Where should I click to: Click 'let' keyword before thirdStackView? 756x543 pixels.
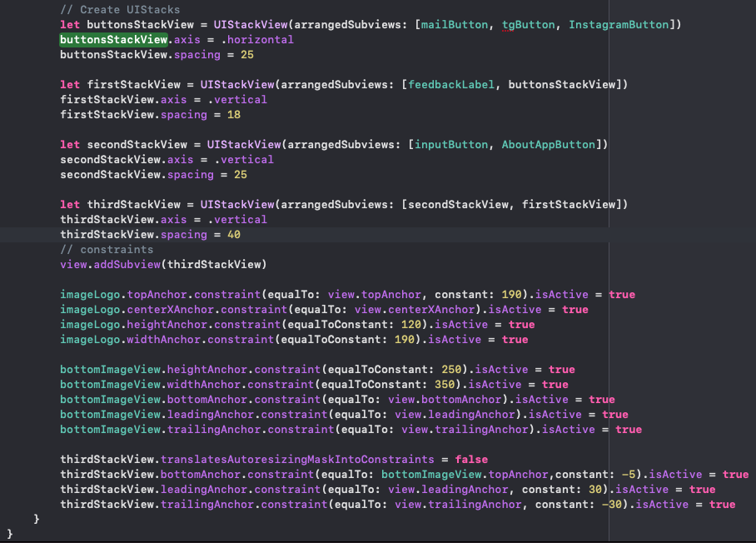(x=70, y=204)
